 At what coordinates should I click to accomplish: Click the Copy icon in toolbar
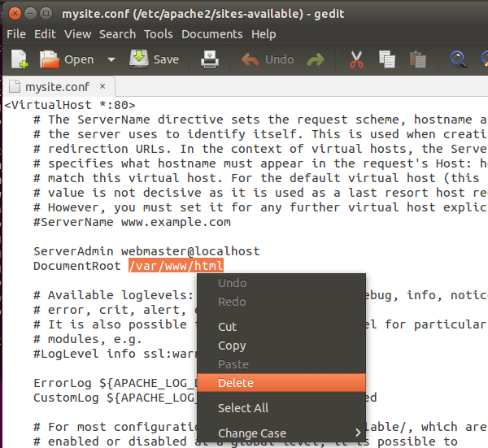(x=387, y=59)
